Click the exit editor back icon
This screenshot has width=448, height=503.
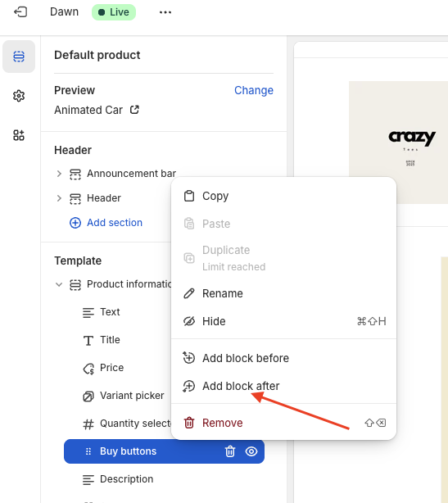tap(20, 12)
